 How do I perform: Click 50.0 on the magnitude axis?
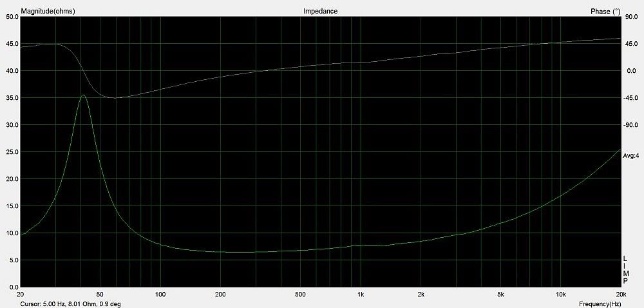12,17
